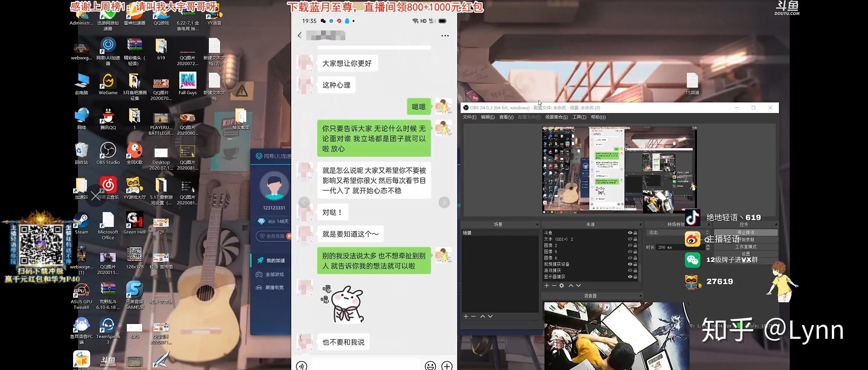868x370 pixels.
Task: Open the emoji picker in chat
Action: [x=431, y=366]
